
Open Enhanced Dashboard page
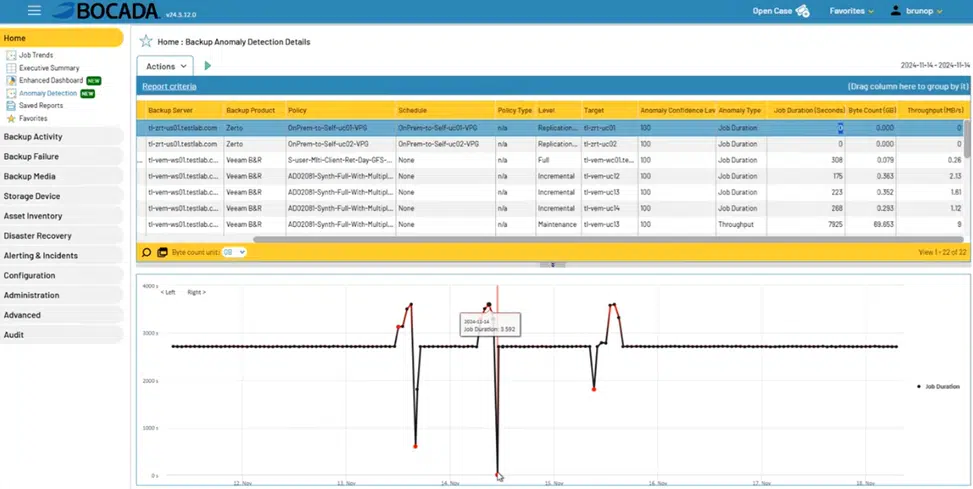pos(51,81)
